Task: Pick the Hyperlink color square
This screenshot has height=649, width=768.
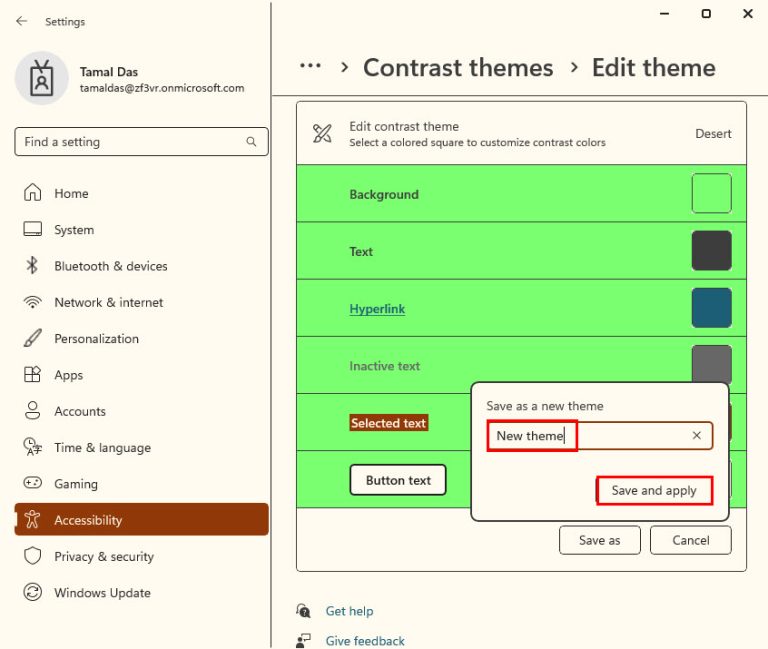Action: [x=711, y=308]
